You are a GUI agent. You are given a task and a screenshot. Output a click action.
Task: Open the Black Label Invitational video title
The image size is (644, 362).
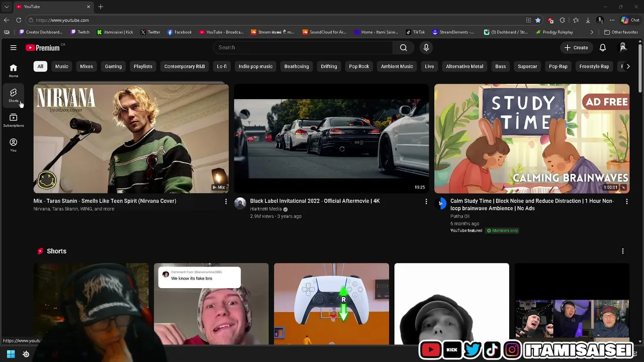[x=315, y=201]
